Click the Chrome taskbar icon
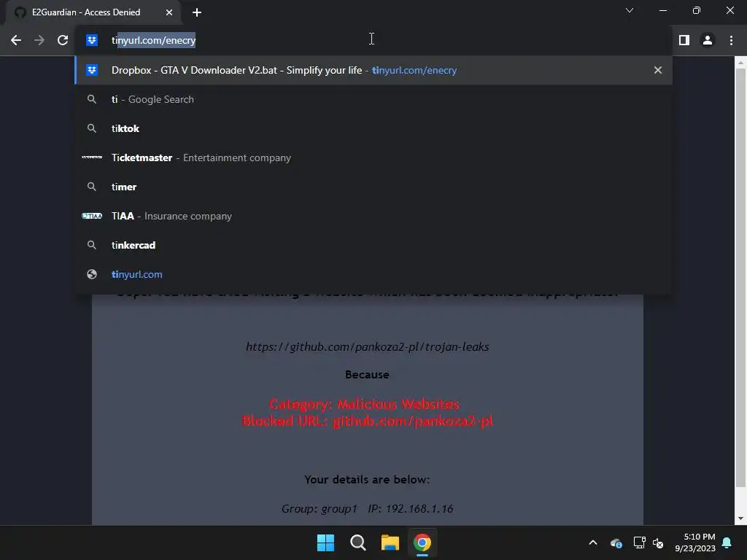The height and width of the screenshot is (560, 747). click(x=422, y=542)
